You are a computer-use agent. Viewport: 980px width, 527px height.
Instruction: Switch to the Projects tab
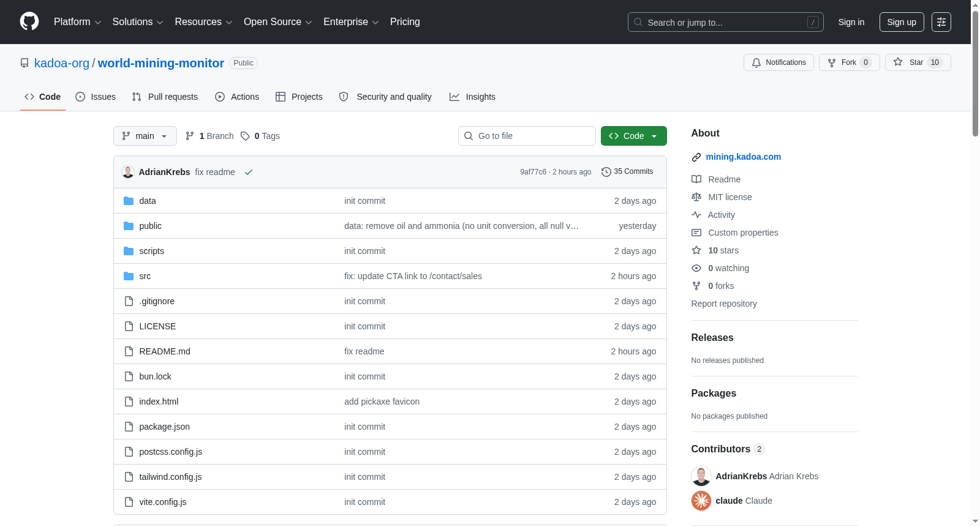299,97
